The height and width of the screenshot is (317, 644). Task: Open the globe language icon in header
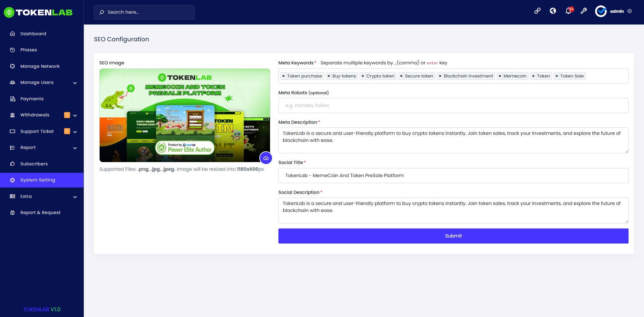553,11
